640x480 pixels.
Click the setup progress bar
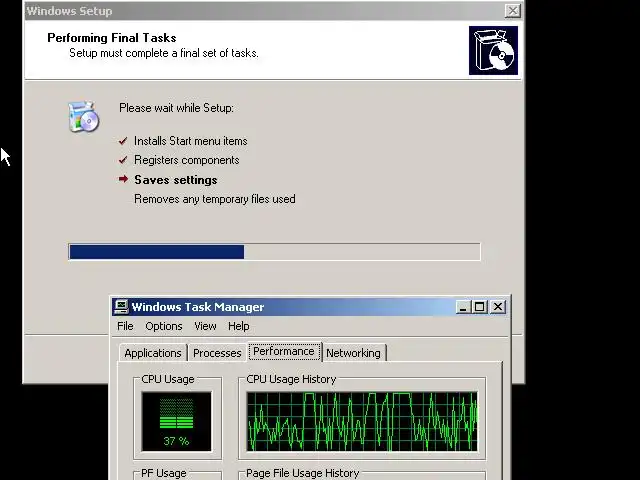click(x=274, y=251)
